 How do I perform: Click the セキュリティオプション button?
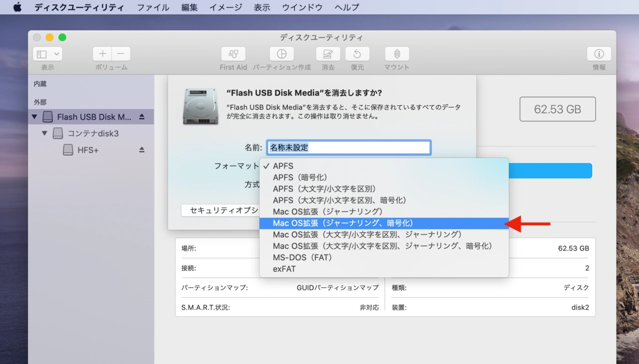pos(221,210)
